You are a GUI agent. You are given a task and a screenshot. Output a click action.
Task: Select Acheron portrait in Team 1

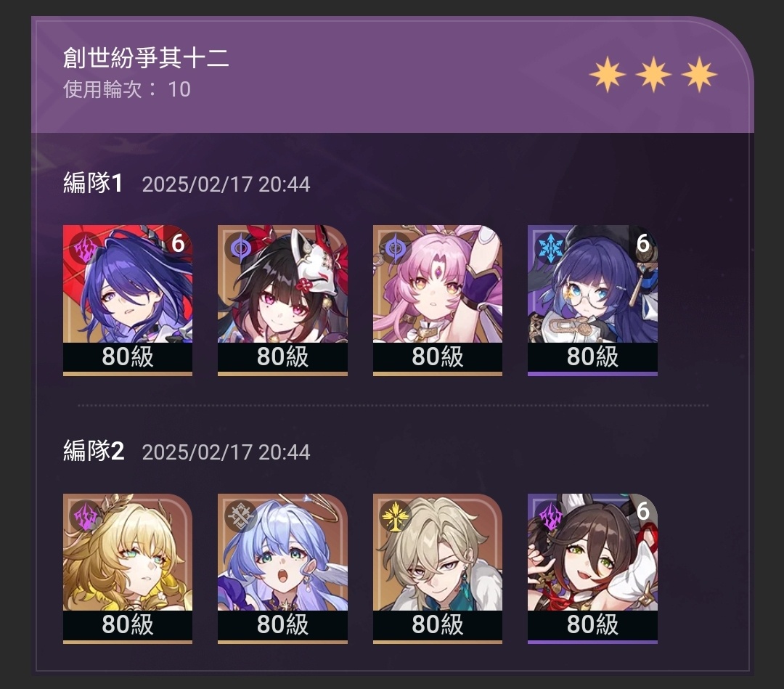coord(128,300)
